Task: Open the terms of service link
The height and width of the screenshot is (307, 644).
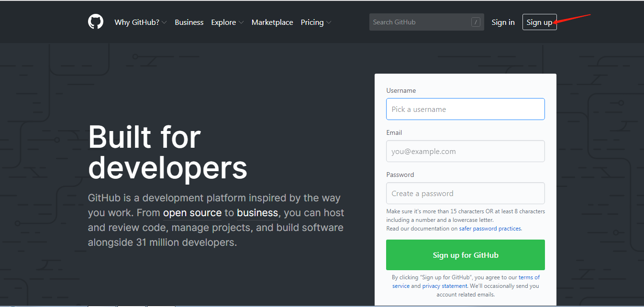Action: coord(529,277)
